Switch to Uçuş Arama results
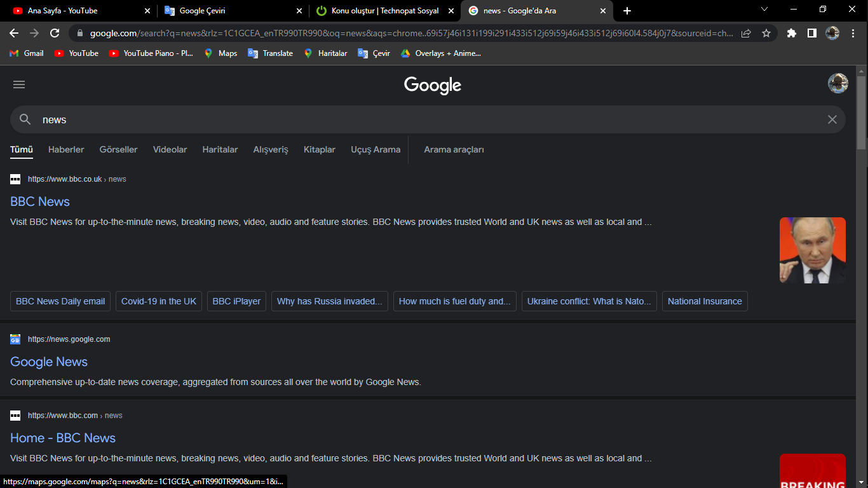The height and width of the screenshot is (488, 868). point(376,150)
